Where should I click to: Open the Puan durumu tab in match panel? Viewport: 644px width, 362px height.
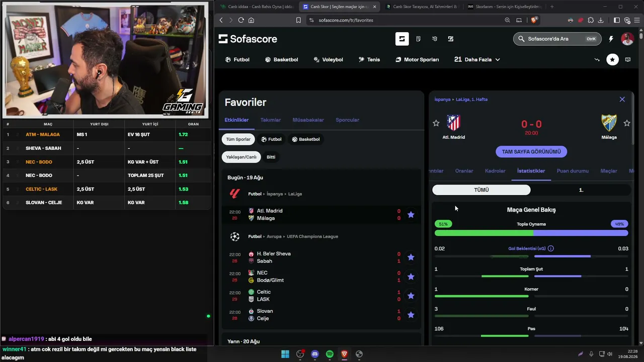click(x=573, y=171)
